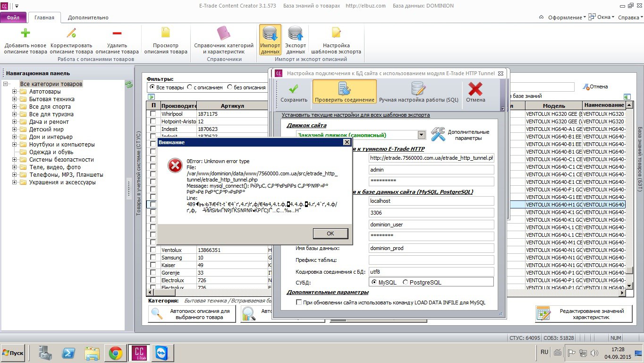Select Удалить описание товара in the ribbon
This screenshot has width=644, height=363.
(x=117, y=41)
